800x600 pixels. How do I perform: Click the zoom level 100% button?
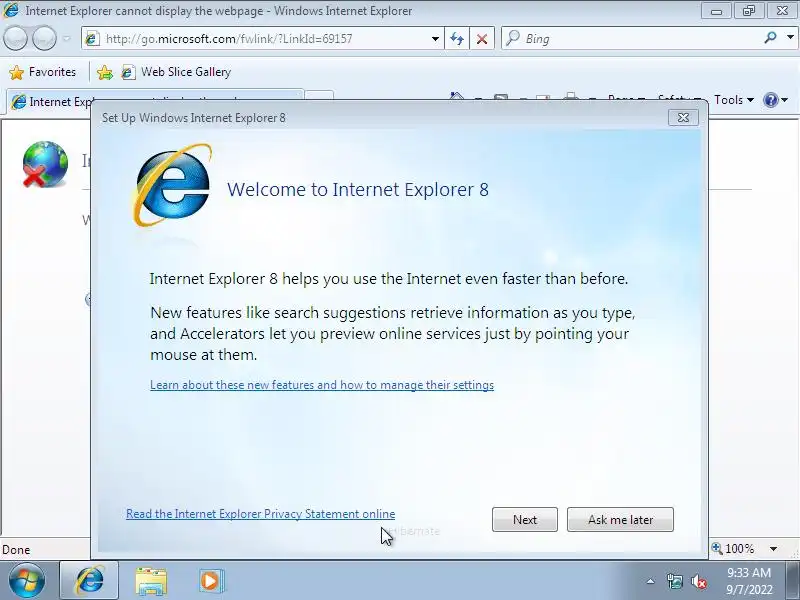click(x=733, y=549)
